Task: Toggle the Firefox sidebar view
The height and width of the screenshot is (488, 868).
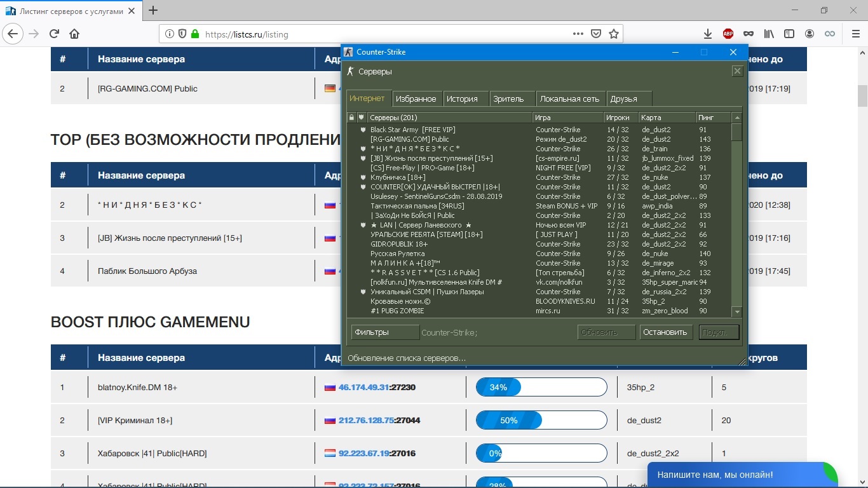Action: point(789,34)
